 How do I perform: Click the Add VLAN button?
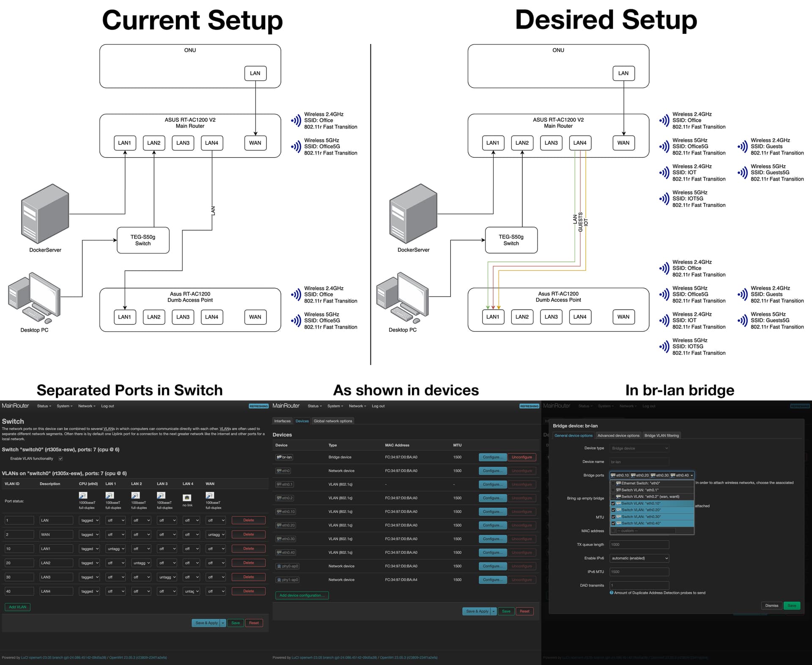coord(17,607)
